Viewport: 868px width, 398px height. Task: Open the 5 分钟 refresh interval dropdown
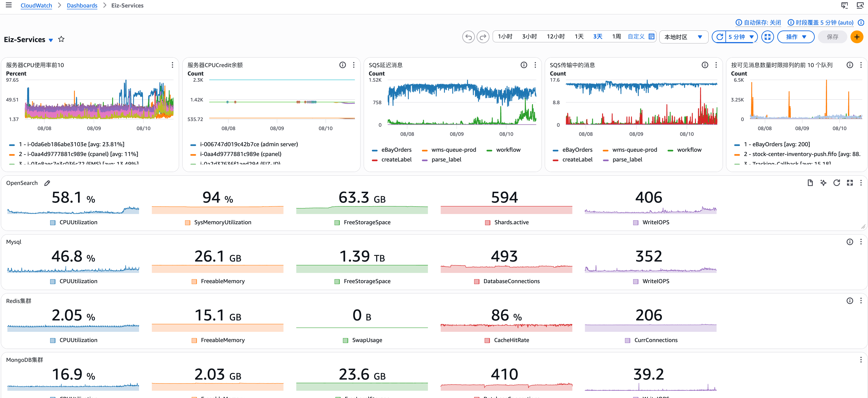point(741,37)
